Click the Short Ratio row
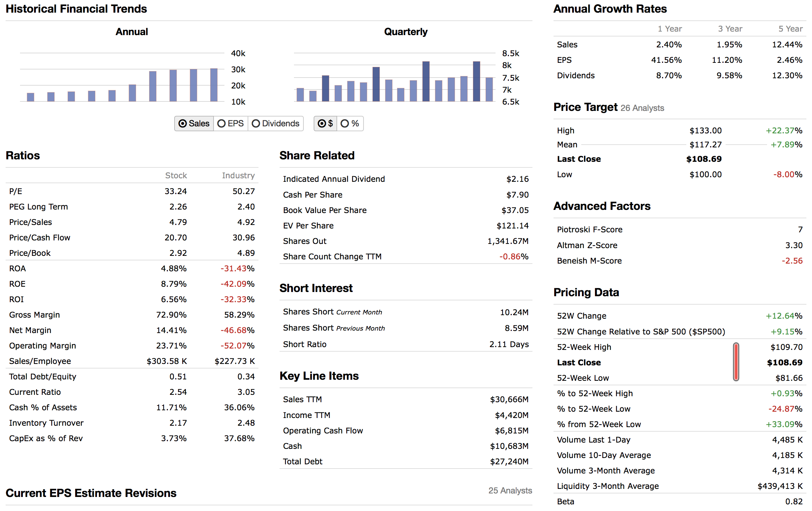The height and width of the screenshot is (511, 812). 304,344
